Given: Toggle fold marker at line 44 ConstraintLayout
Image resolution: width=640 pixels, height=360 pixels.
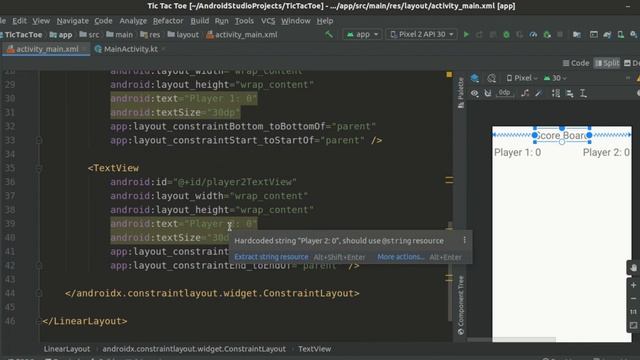Looking at the screenshot, I should click(x=39, y=293).
